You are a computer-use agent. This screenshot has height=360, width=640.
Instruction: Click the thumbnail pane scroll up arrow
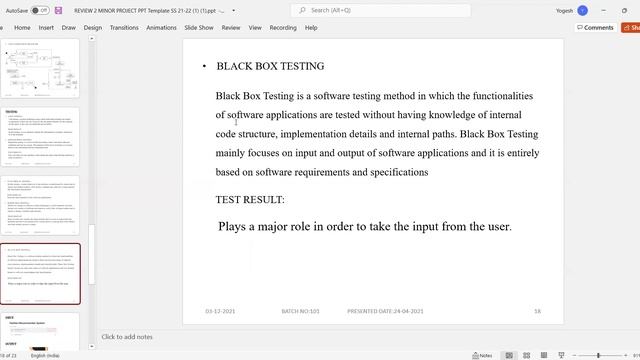(x=92, y=38)
